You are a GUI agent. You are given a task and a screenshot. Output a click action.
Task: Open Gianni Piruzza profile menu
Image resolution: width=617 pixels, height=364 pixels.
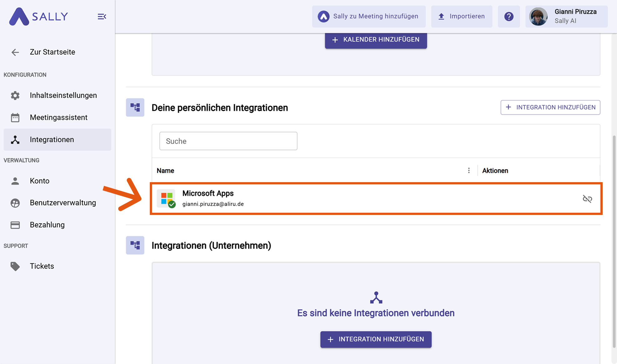point(566,17)
